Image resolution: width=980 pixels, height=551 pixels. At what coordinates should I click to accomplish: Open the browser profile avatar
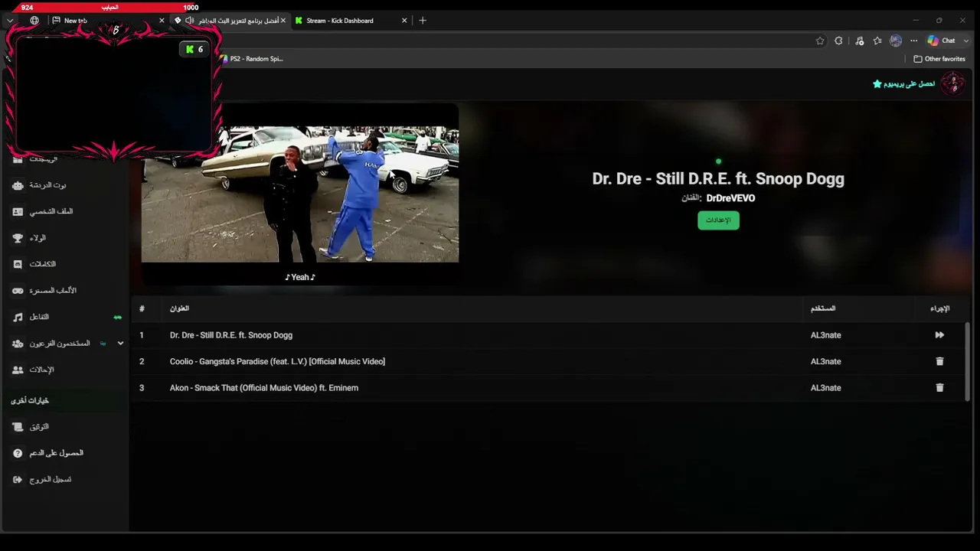[x=896, y=41]
